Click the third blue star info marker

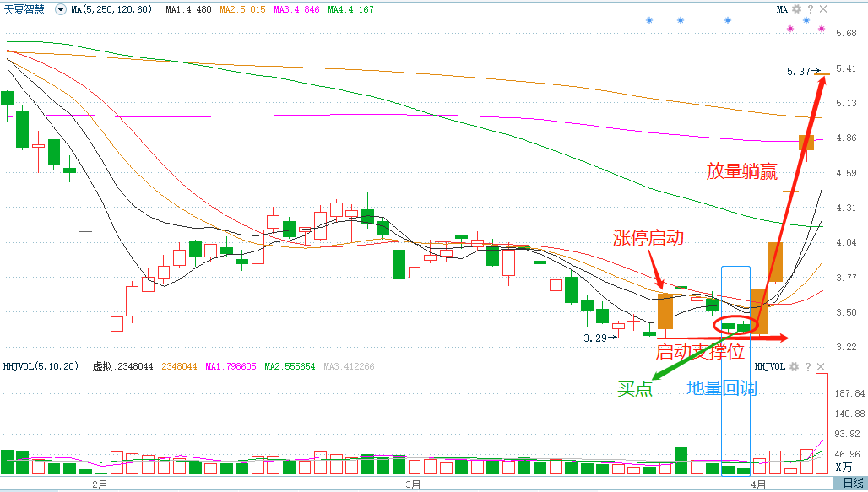tap(727, 20)
